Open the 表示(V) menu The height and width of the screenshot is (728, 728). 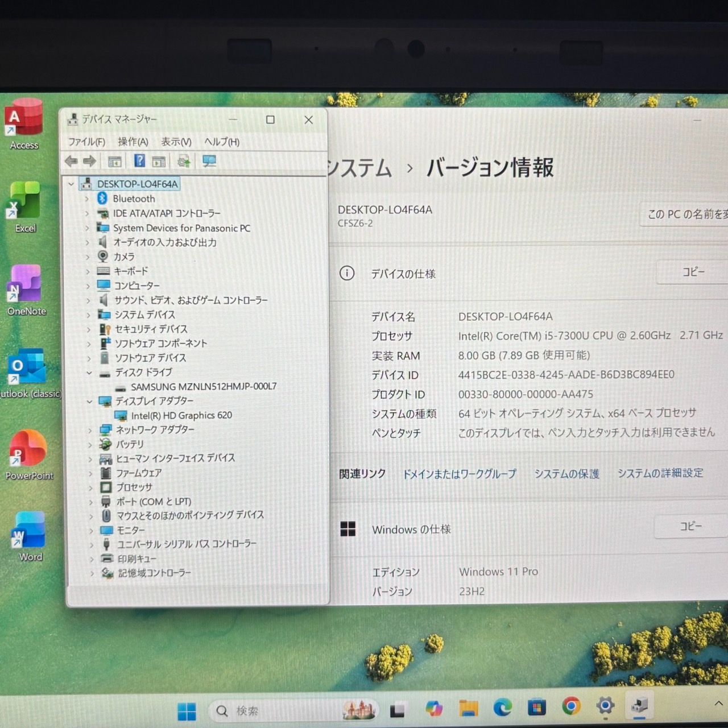coord(175,142)
